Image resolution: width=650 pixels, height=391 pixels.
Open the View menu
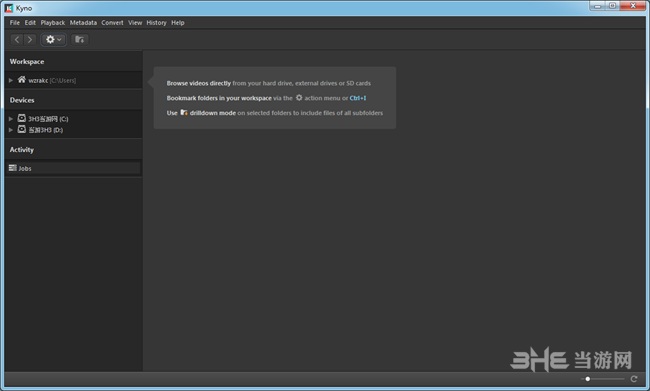click(x=135, y=23)
